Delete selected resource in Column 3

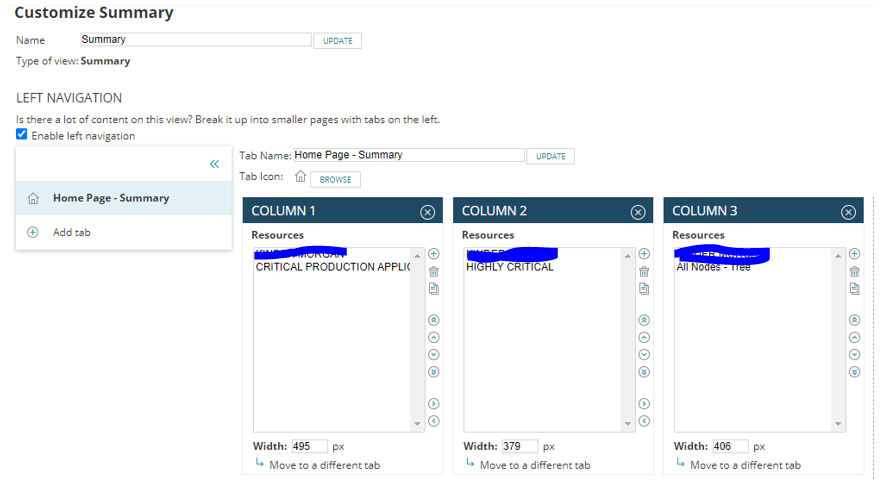pyautogui.click(x=854, y=271)
